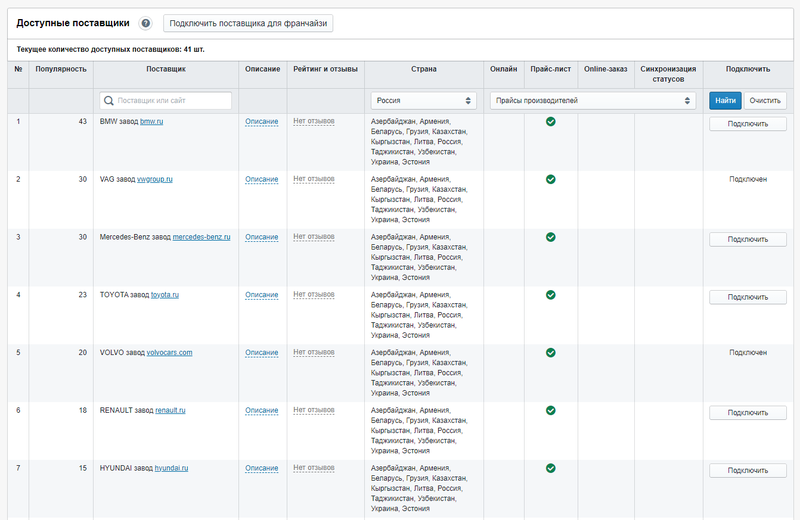Click the help question mark icon

coord(146,23)
